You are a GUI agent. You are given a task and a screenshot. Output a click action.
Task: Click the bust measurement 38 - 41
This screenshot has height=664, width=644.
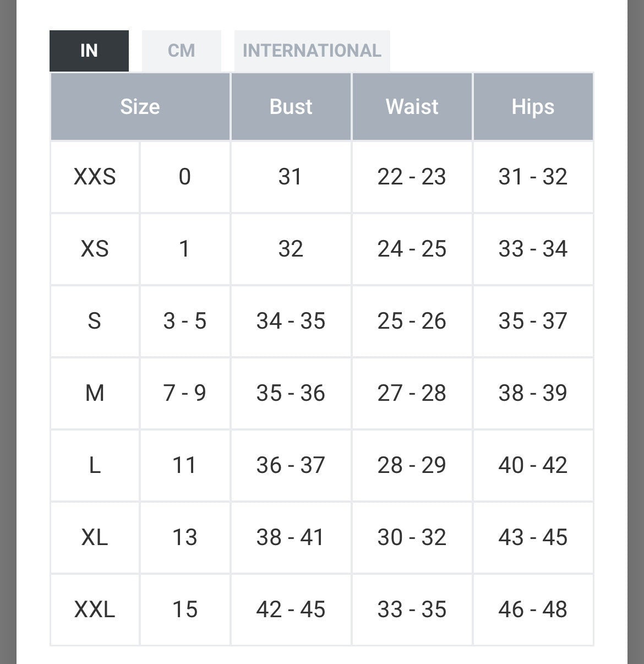[x=291, y=537]
